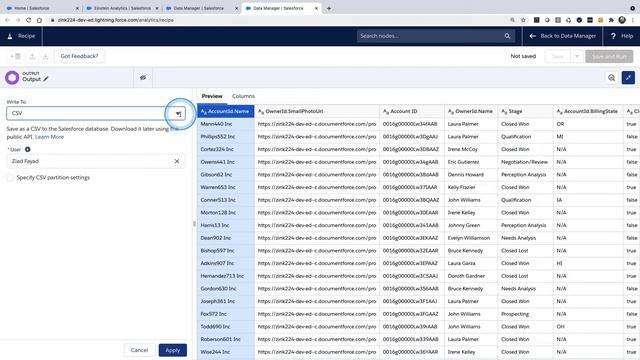Image resolution: width=640 pixels, height=360 pixels.
Task: Switch to the Home | Salesforce browser tab
Action: [41, 8]
